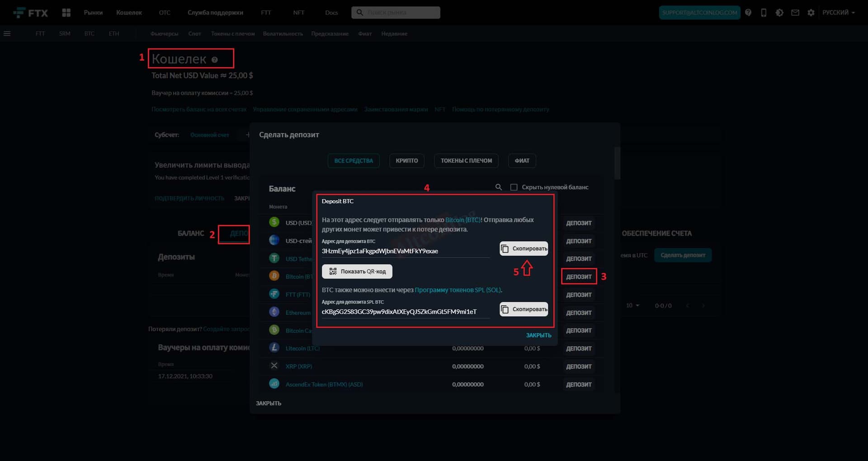Click the support@altcoinlog.com account button
The height and width of the screenshot is (461, 868).
click(699, 13)
